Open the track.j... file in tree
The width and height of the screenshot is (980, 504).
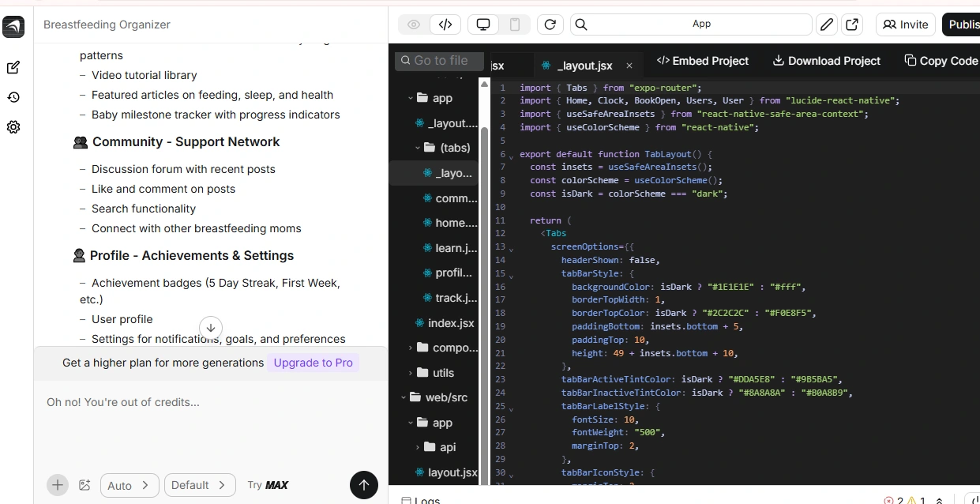(449, 298)
